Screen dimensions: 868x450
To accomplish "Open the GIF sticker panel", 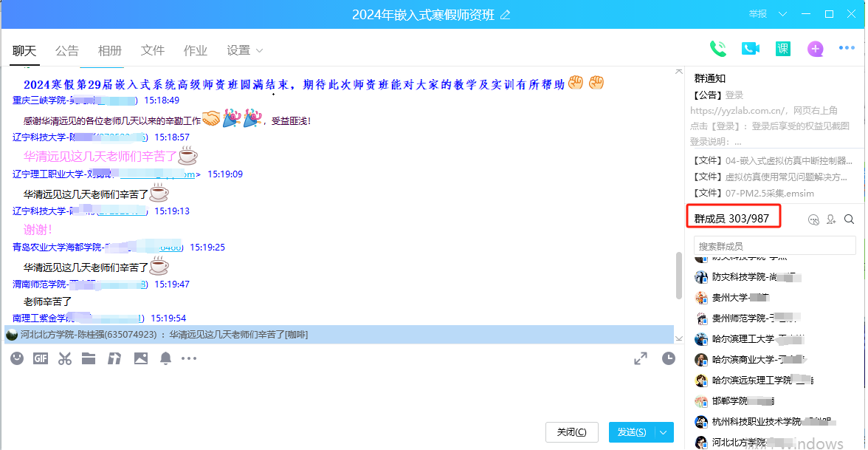I will 41,358.
